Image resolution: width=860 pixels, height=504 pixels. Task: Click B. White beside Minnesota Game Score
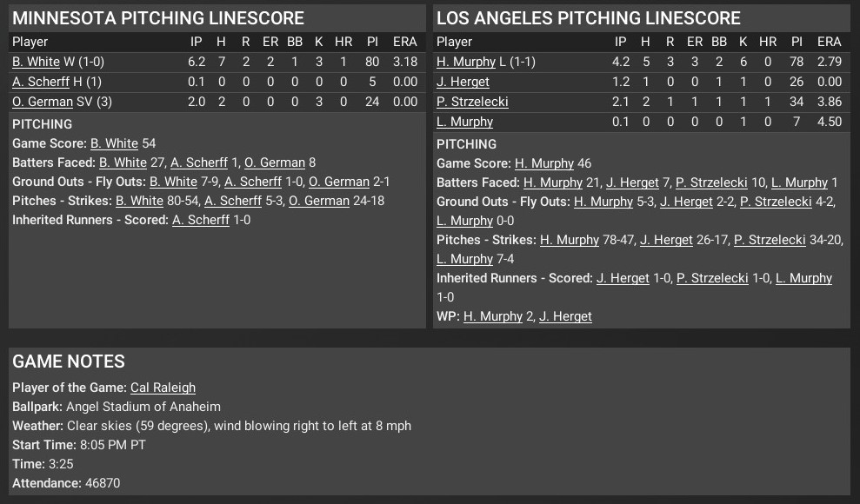(x=114, y=143)
